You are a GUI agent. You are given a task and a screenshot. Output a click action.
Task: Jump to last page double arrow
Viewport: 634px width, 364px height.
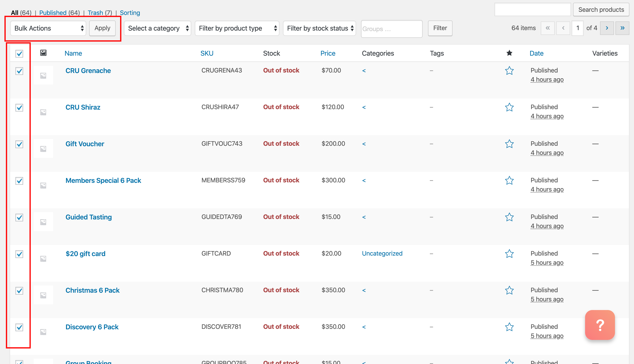tap(622, 28)
